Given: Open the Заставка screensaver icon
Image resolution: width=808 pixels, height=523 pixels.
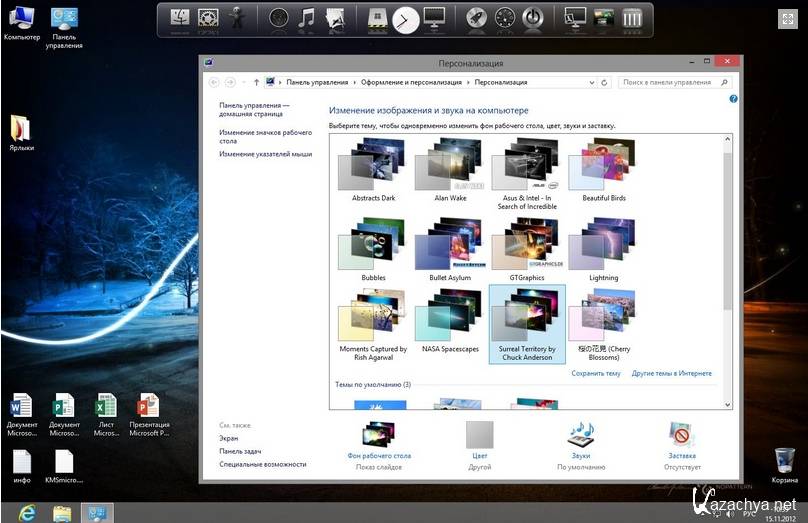Looking at the screenshot, I should click(683, 435).
